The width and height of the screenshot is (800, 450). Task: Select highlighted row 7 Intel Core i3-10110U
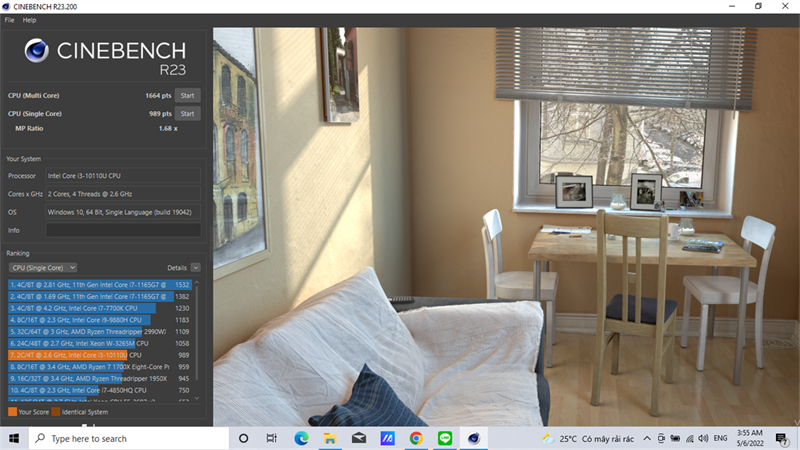point(99,355)
